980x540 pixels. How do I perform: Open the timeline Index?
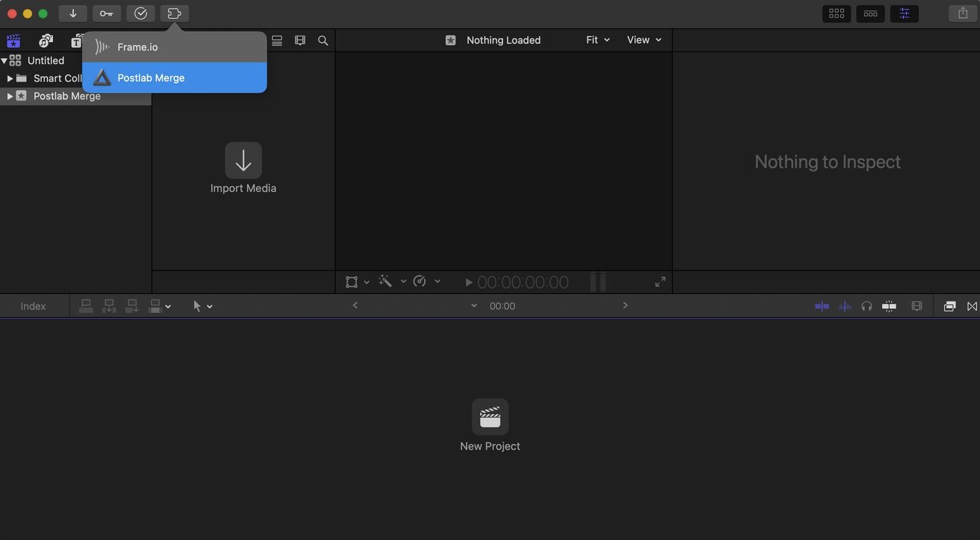pos(33,306)
